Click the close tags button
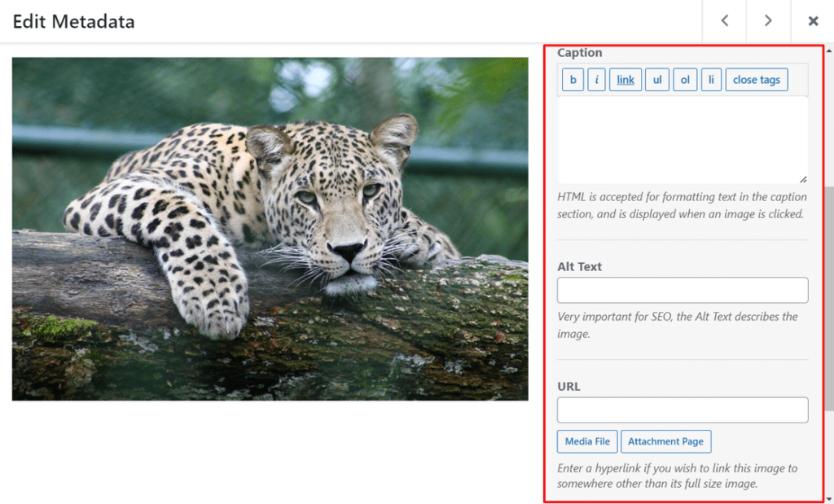This screenshot has height=504, width=834. [756, 79]
